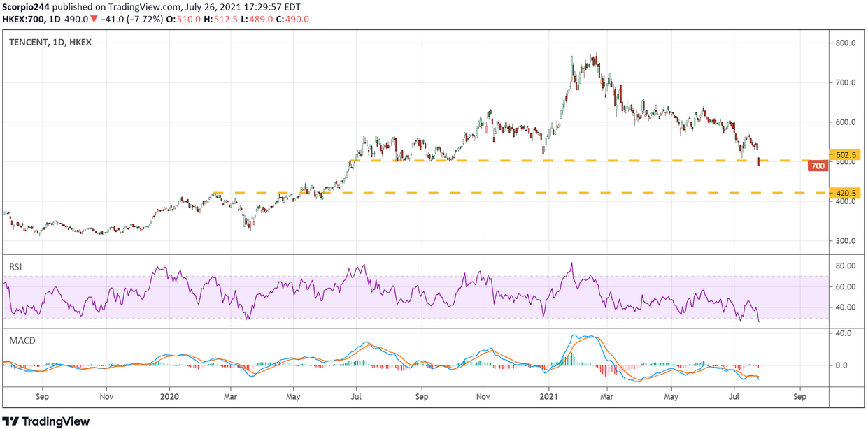Click the red 700 symbol badge on the price axis

tap(818, 166)
